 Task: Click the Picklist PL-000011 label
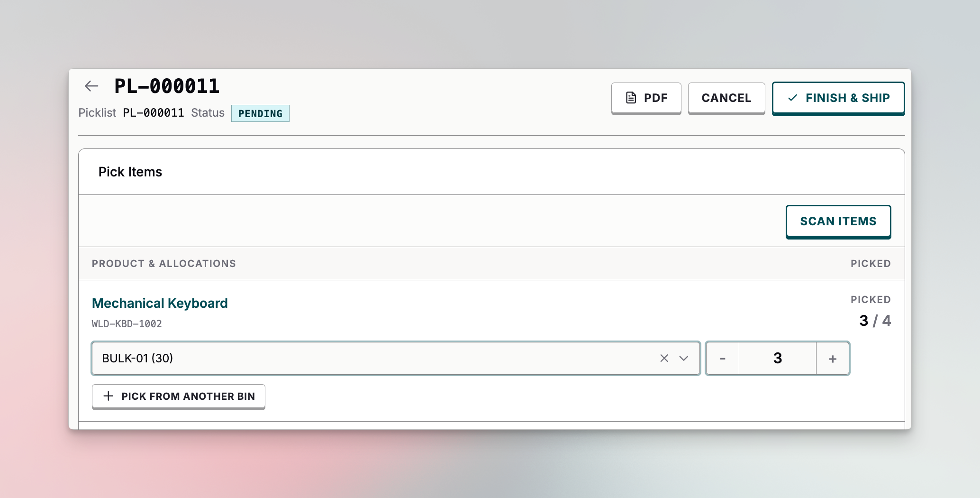[131, 113]
